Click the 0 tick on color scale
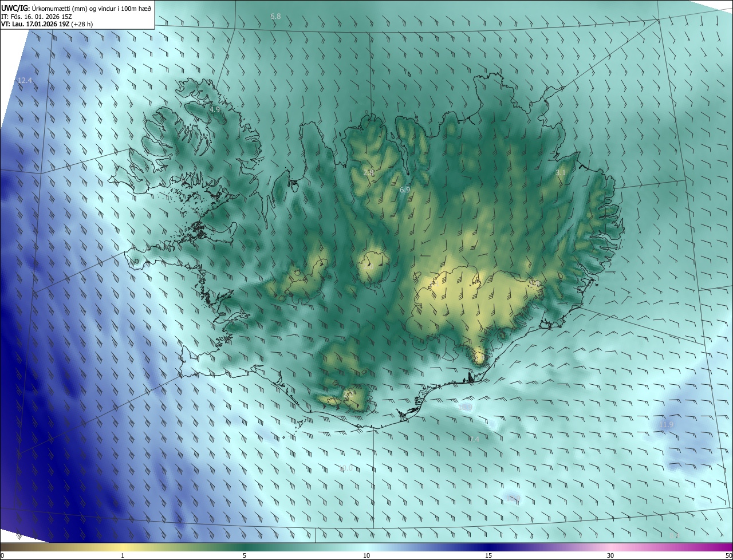This screenshot has height=560, width=733. point(2,556)
